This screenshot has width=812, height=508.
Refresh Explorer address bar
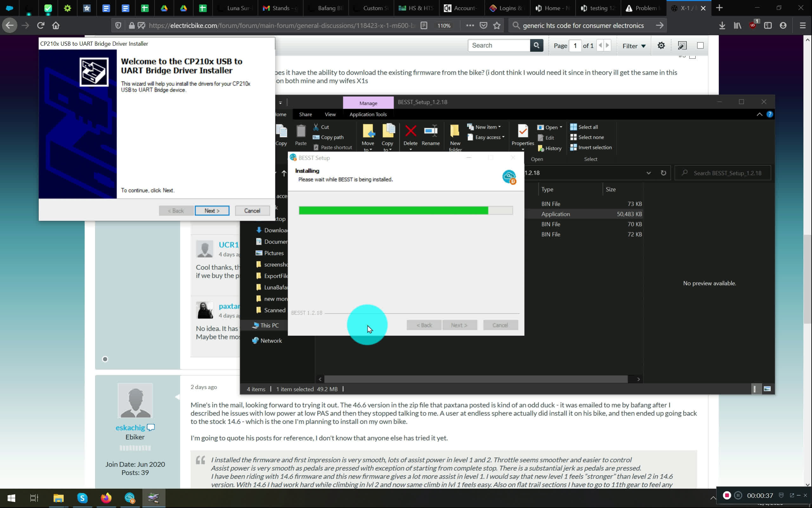pyautogui.click(x=663, y=173)
